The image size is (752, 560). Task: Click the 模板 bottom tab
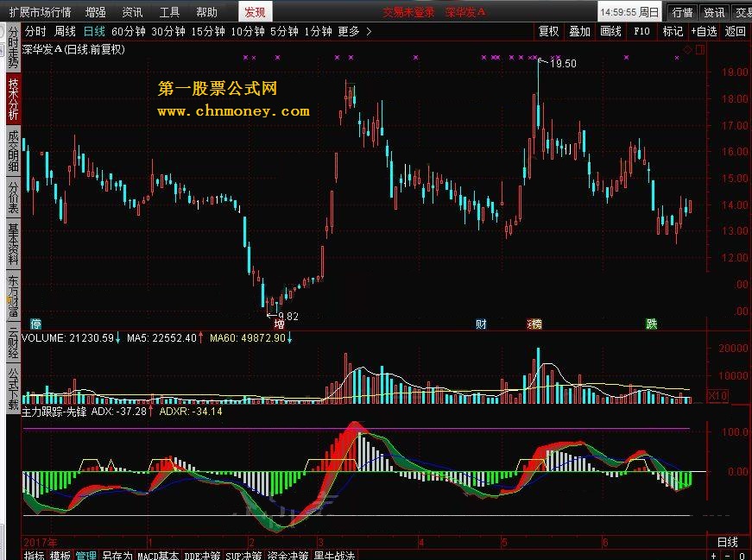(x=60, y=556)
